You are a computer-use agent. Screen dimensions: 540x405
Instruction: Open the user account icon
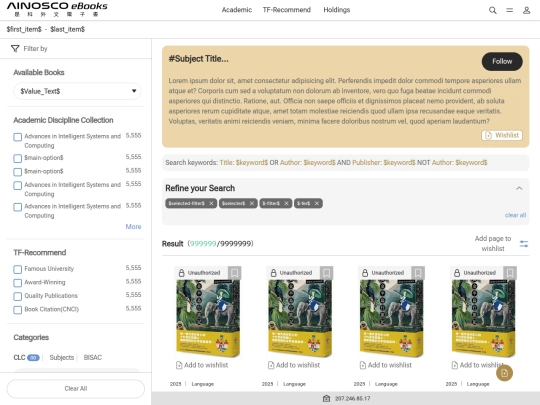click(x=526, y=10)
